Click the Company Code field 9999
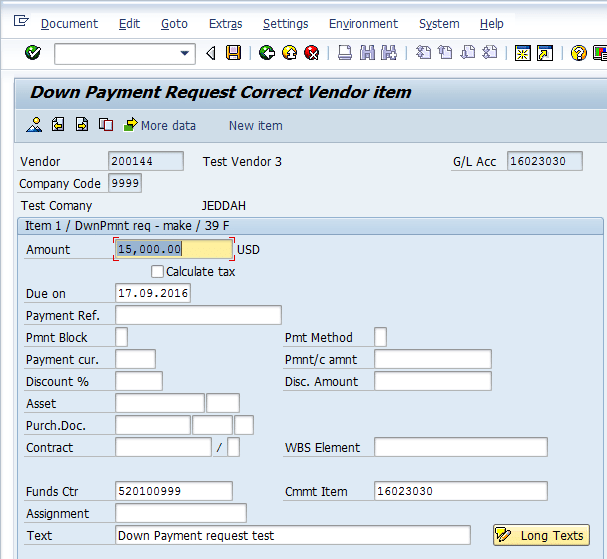This screenshot has height=559, width=607. (x=125, y=183)
